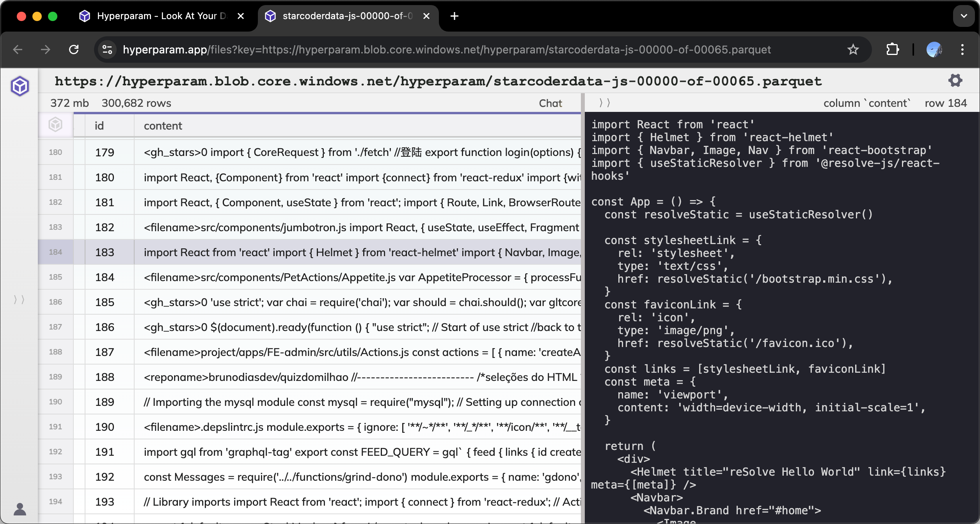Toggle the bookmark star in the address bar
The width and height of the screenshot is (980, 524).
tap(853, 49)
